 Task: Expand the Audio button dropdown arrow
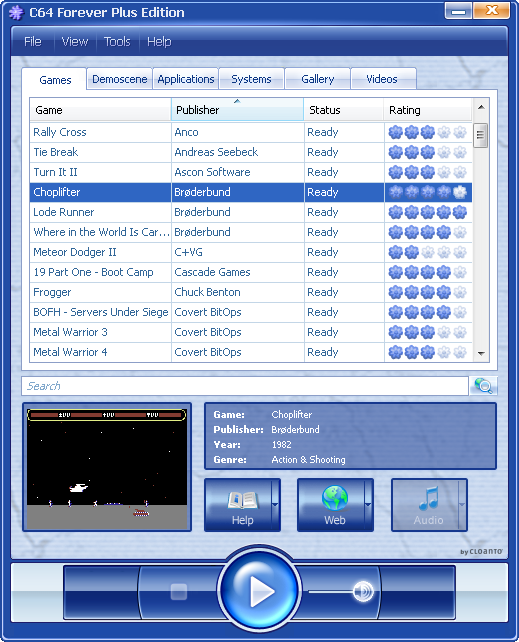463,505
